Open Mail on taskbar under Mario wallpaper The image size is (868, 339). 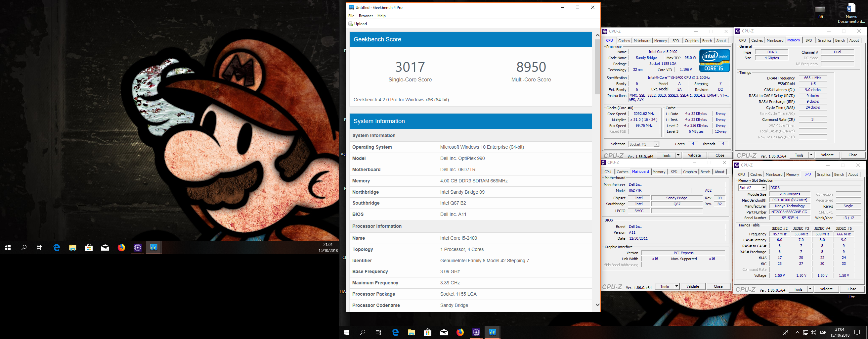pyautogui.click(x=105, y=248)
